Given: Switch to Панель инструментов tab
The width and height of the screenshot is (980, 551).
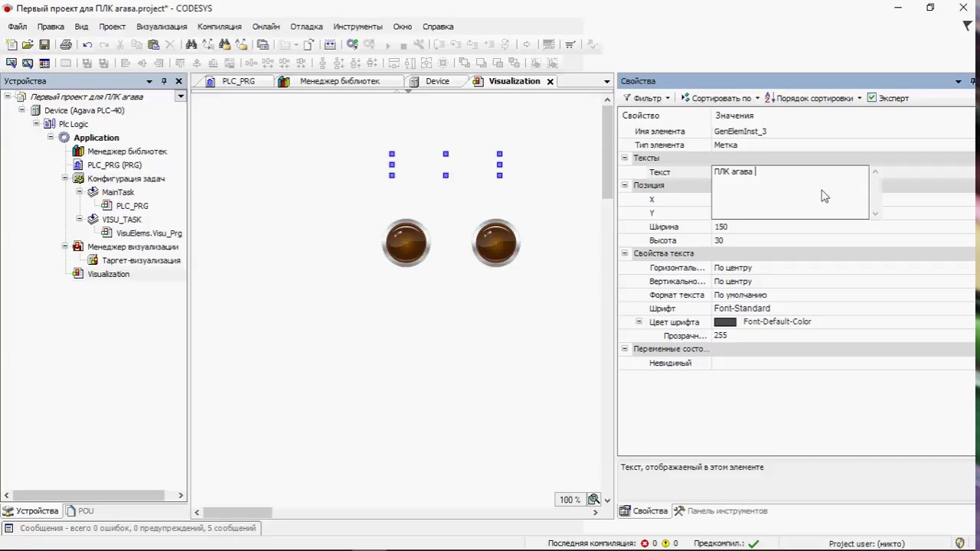Looking at the screenshot, I should [x=720, y=511].
